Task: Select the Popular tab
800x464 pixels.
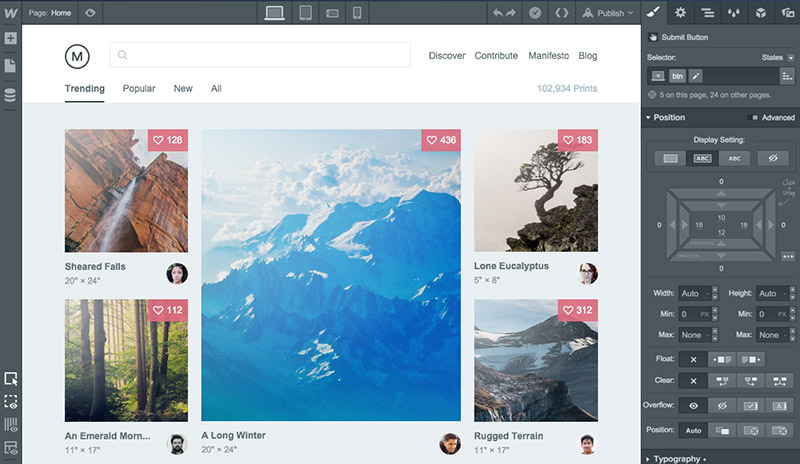Action: [139, 89]
